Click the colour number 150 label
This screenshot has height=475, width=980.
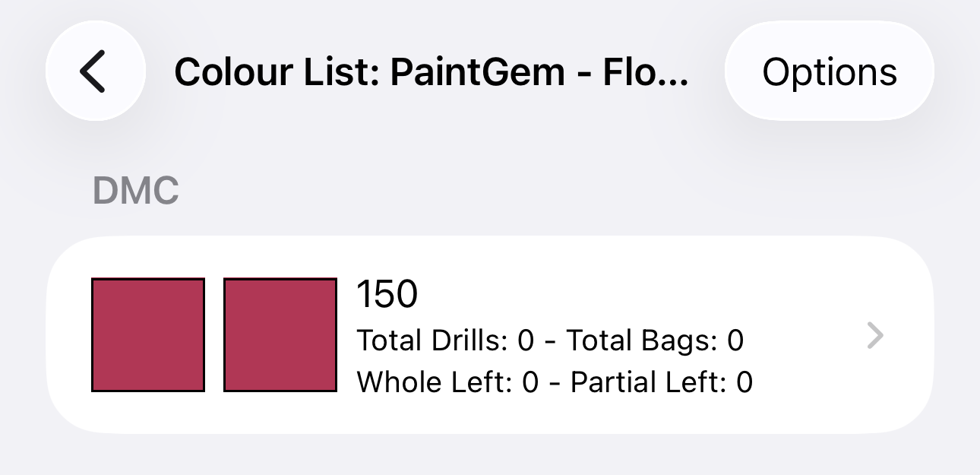tap(387, 295)
